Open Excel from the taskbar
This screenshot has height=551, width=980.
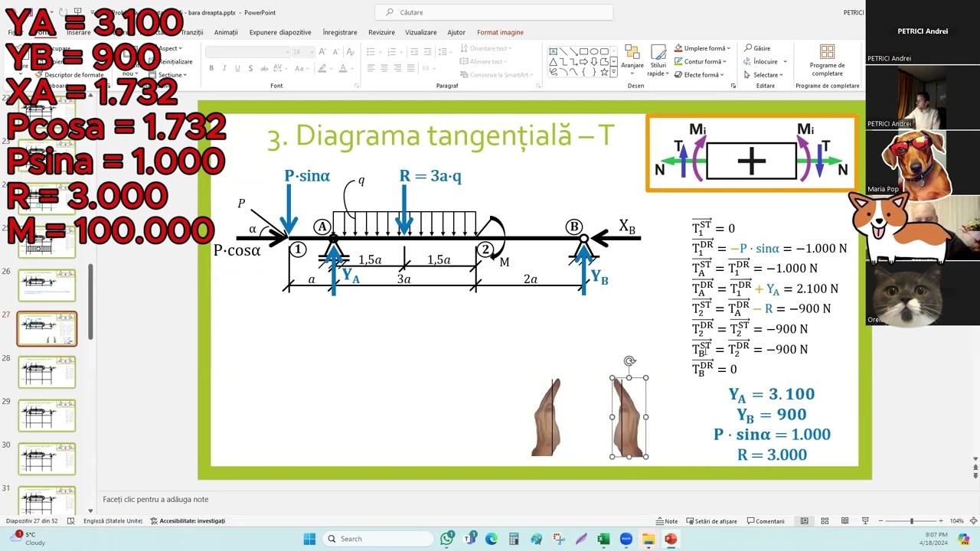(603, 539)
